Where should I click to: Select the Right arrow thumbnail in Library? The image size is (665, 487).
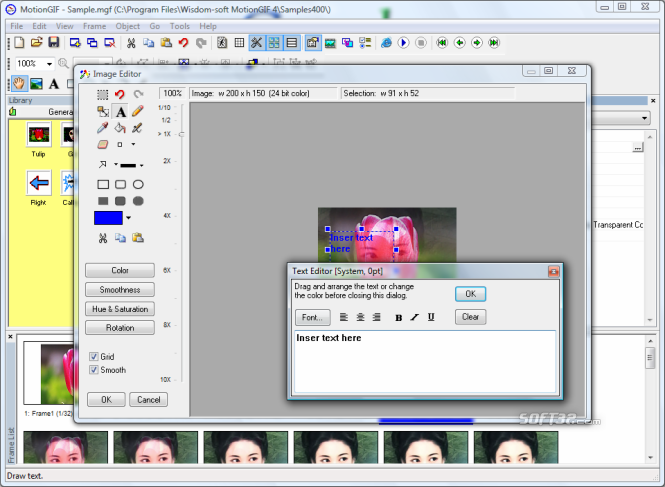[39, 183]
